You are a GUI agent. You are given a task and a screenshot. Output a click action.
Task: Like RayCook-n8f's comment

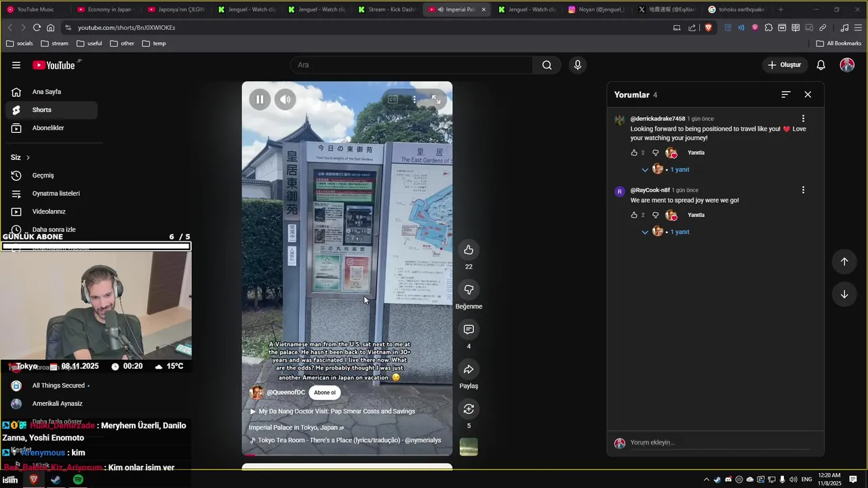pos(634,216)
